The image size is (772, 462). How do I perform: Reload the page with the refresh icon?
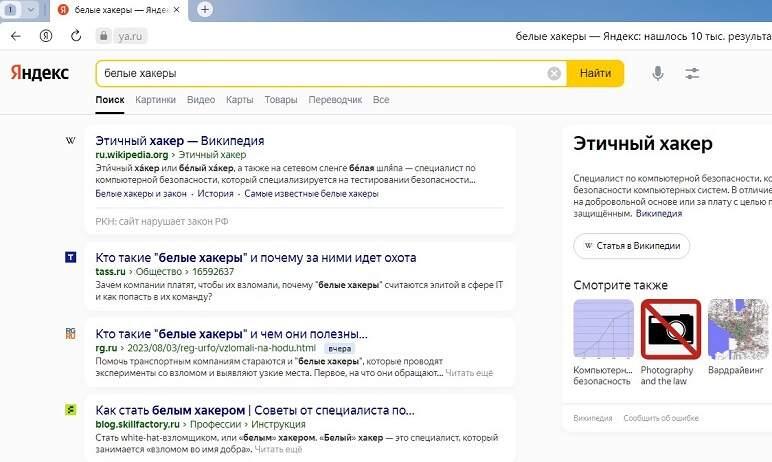(76, 36)
